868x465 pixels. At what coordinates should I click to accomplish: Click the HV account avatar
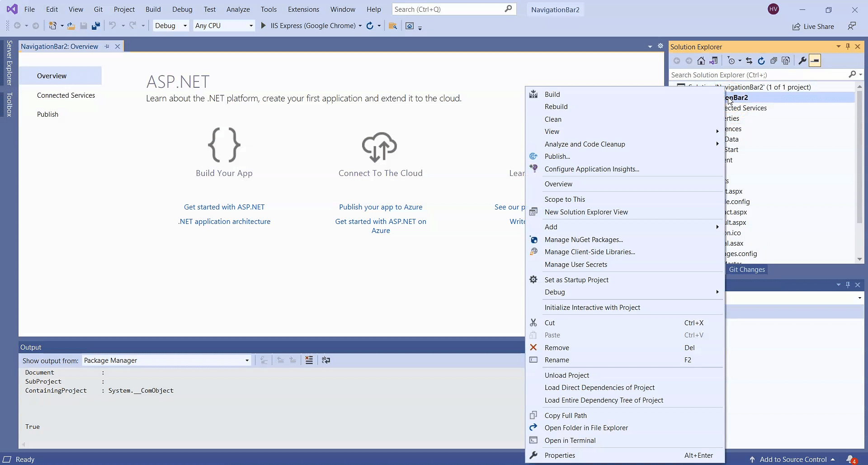[x=774, y=9]
